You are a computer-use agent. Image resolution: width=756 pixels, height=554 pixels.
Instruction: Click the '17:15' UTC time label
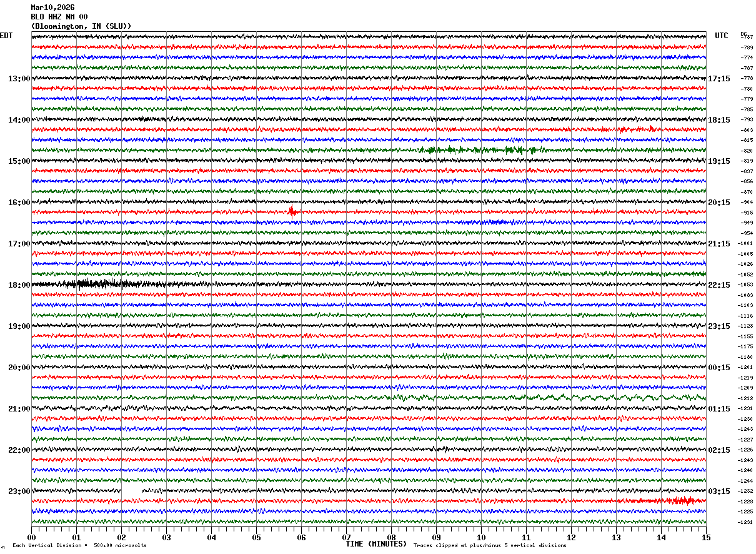(x=719, y=79)
